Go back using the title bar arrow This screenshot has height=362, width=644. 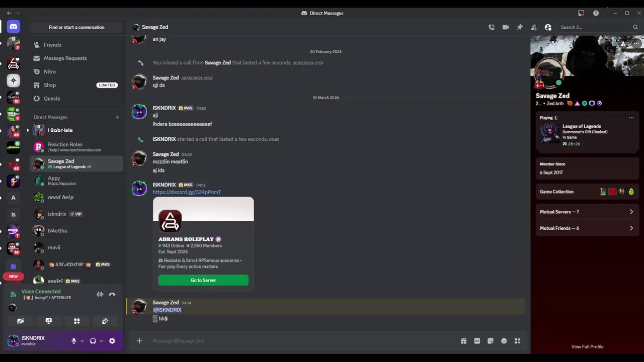pyautogui.click(x=9, y=13)
